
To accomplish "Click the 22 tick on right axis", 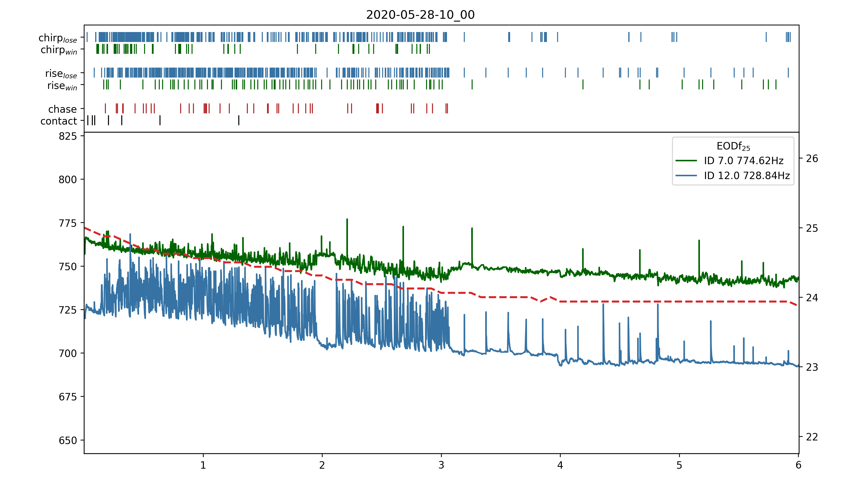I will tap(812, 437).
